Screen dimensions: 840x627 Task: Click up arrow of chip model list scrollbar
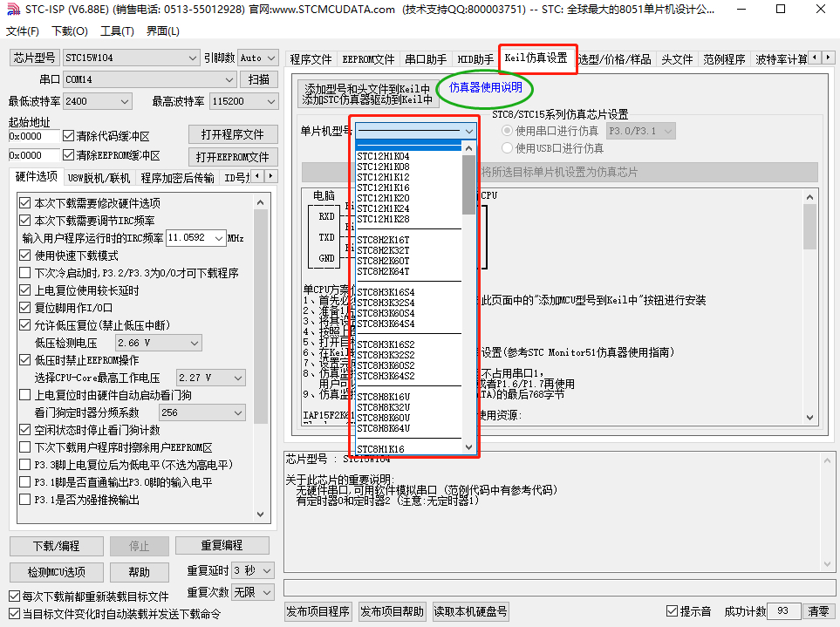(x=468, y=147)
